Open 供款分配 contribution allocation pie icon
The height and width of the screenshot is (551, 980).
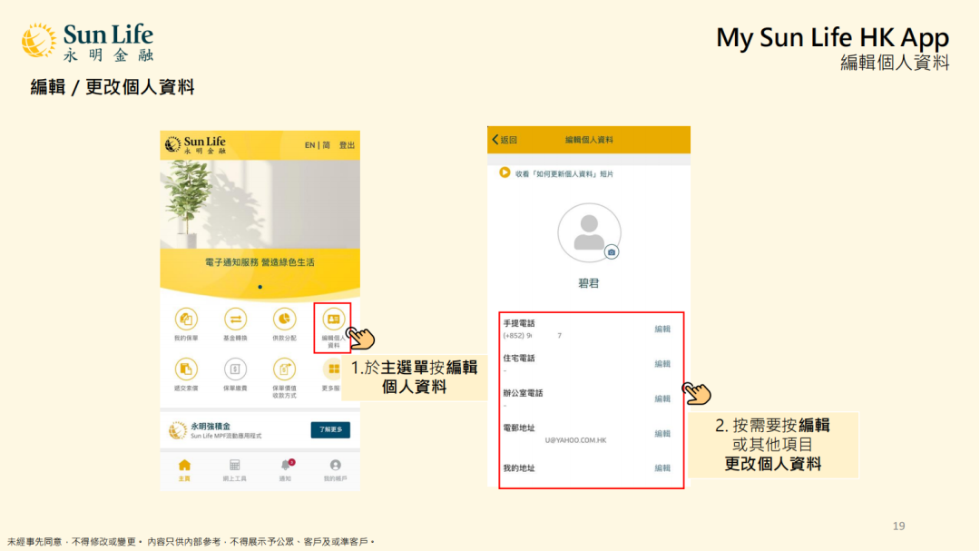[284, 320]
